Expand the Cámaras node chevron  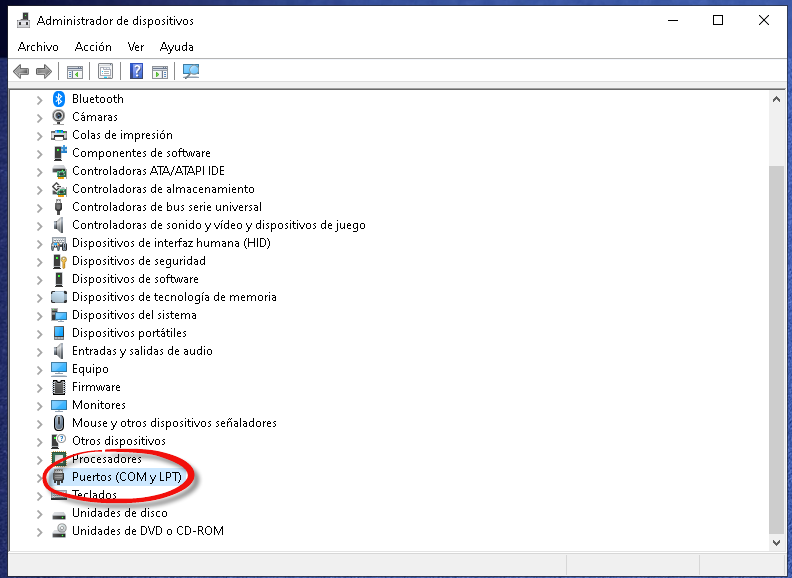39,118
